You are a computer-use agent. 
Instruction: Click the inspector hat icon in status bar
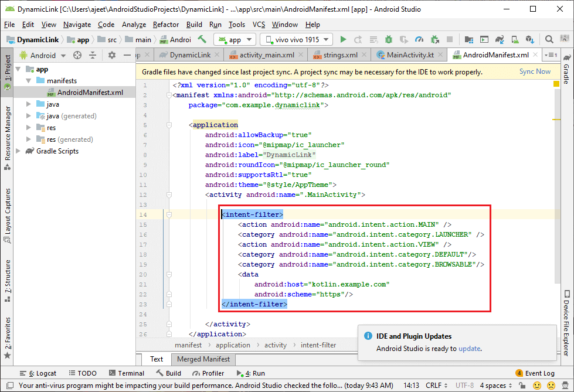click(565, 386)
